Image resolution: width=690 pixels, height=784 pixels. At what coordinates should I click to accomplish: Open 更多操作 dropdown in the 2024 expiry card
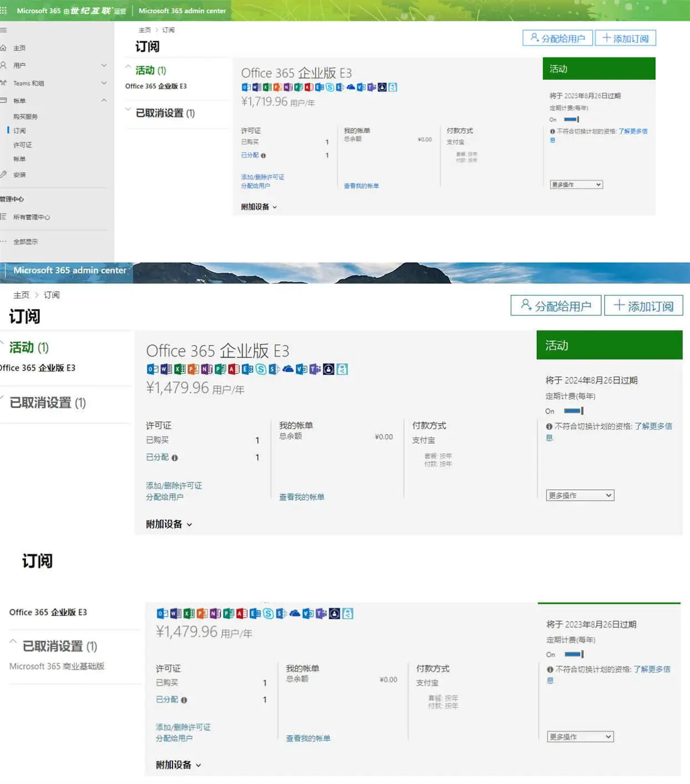point(580,495)
